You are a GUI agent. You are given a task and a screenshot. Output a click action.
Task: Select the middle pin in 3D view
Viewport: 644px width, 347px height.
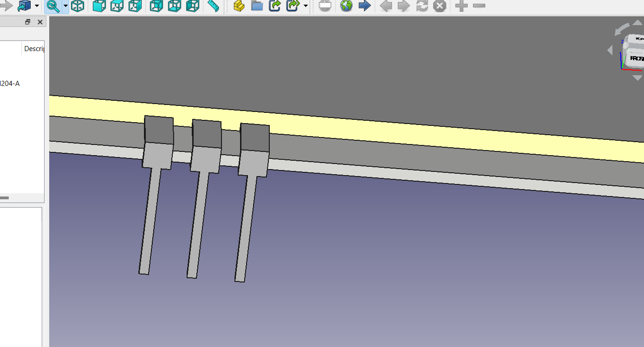203,199
